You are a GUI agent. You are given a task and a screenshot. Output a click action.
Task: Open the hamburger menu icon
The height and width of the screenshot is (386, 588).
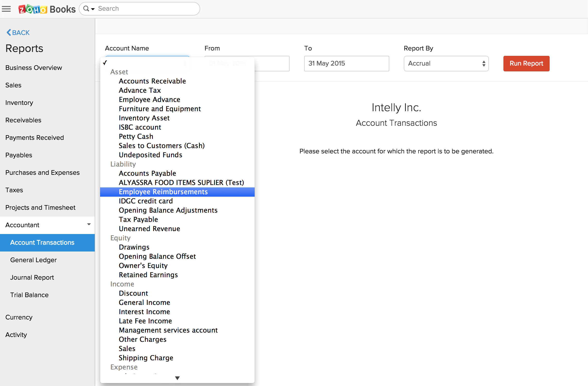pyautogui.click(x=6, y=9)
